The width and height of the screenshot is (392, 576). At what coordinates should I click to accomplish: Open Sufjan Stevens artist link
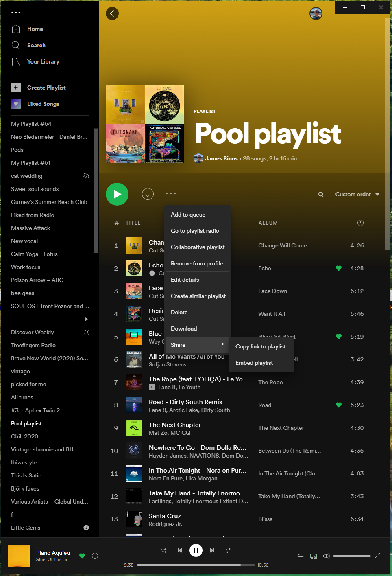[168, 364]
